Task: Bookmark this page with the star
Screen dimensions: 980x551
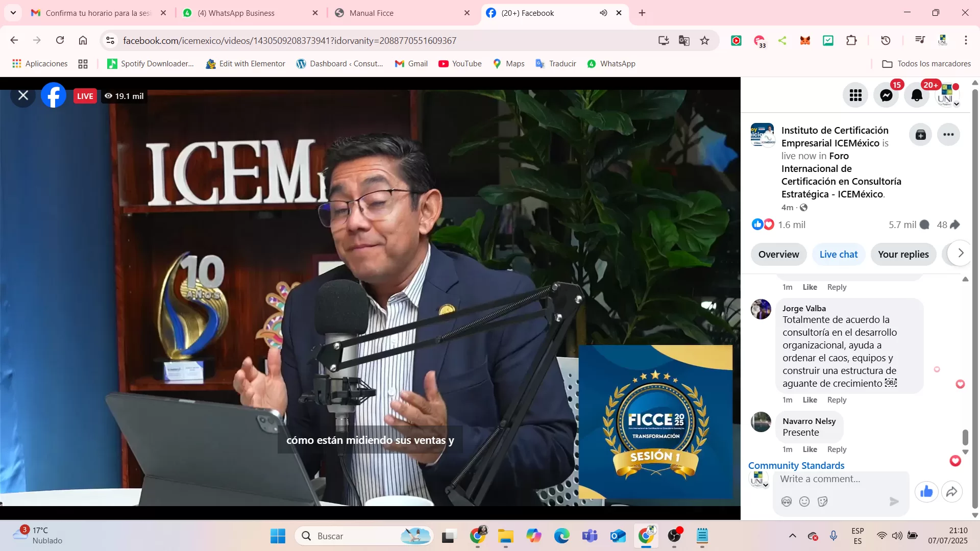Action: pos(704,40)
